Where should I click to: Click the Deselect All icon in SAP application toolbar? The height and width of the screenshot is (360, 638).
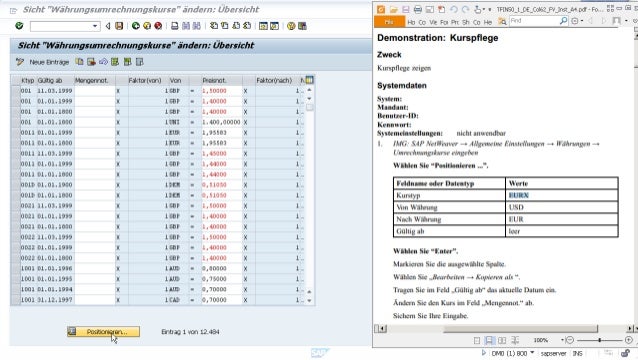140,62
